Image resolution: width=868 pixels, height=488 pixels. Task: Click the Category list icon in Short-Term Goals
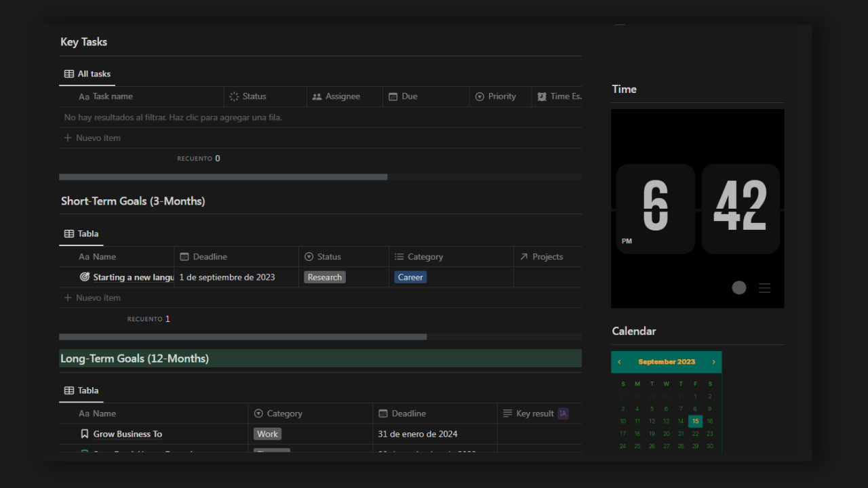[399, 257]
